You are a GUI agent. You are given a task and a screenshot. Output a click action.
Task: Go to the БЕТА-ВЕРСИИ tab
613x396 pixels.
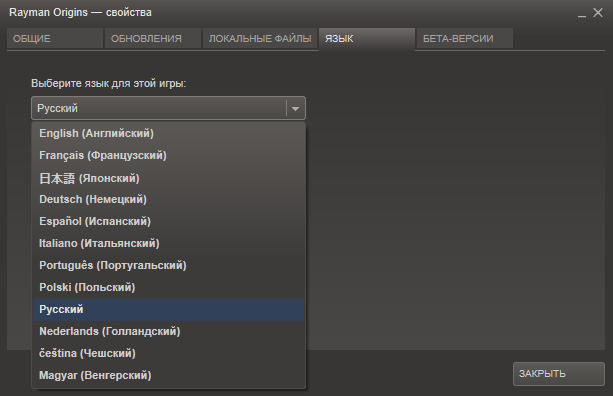point(464,38)
